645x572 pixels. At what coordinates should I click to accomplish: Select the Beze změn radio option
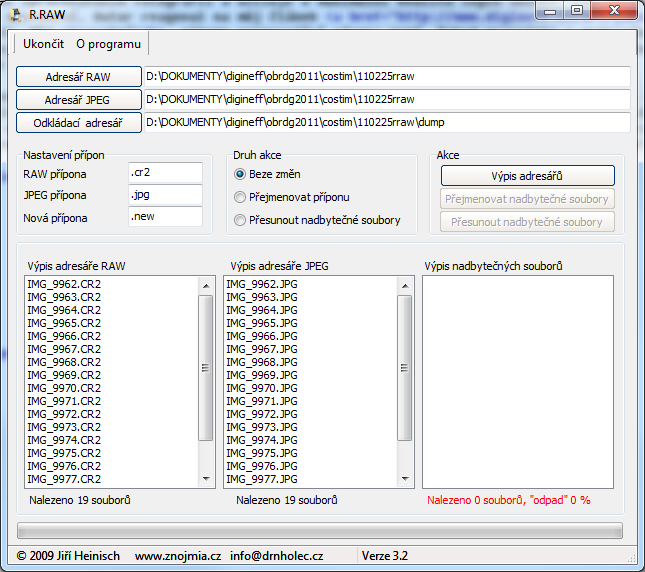(x=240, y=174)
